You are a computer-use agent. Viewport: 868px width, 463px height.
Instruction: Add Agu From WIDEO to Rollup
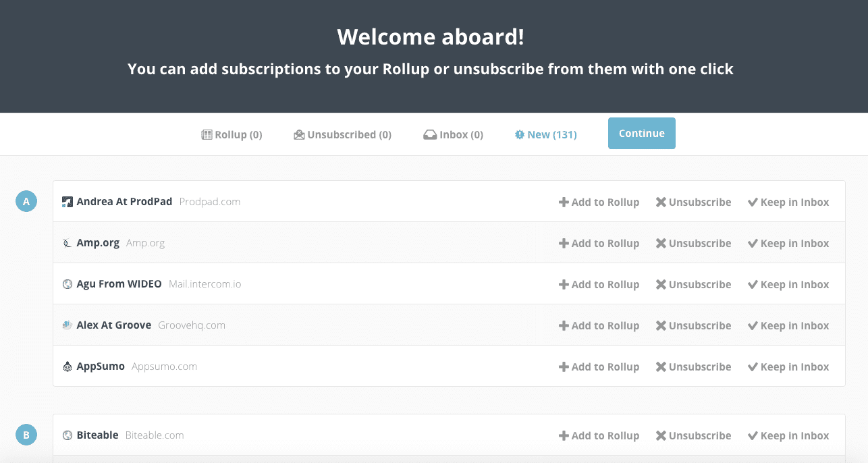[599, 284]
